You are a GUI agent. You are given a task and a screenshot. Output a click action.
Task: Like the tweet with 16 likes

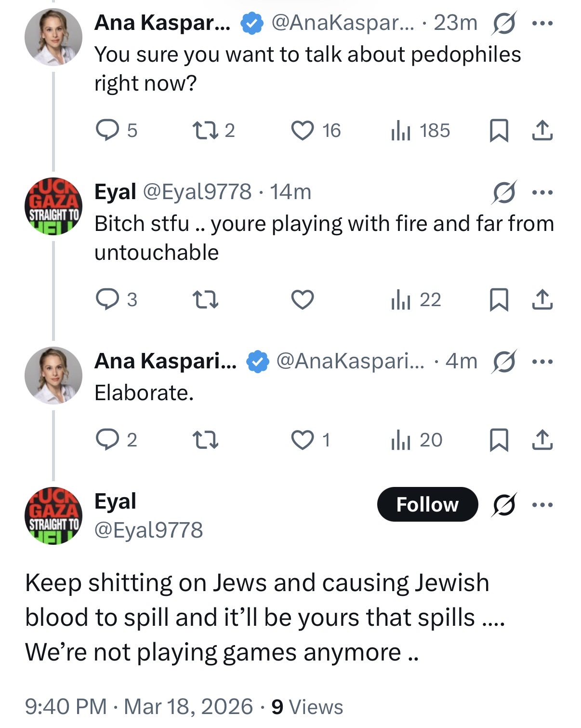pos(303,130)
